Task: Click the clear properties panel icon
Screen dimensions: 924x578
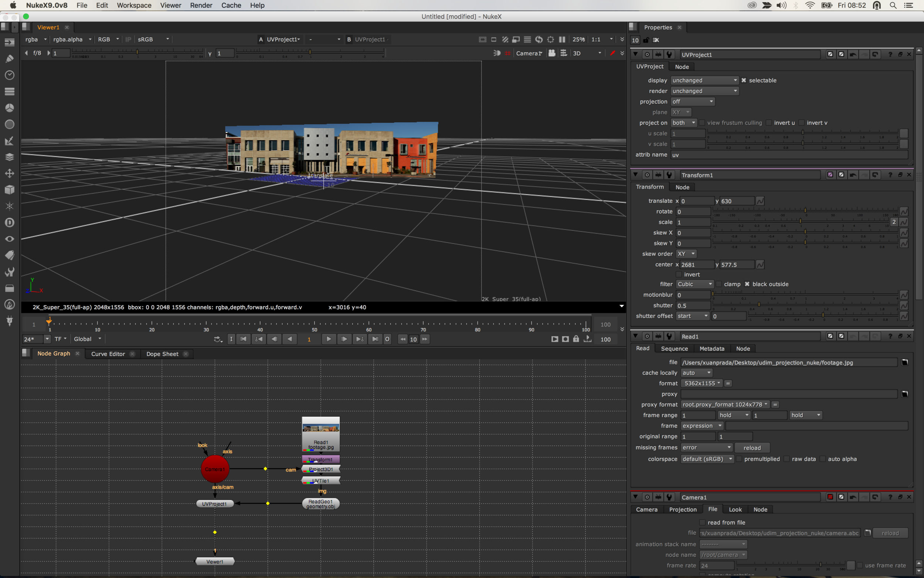Action: 656,40
